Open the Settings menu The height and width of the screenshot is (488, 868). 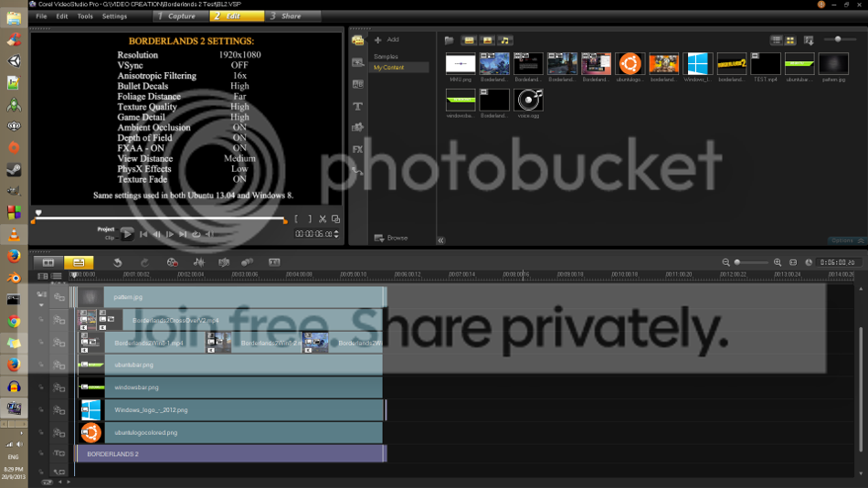pos(114,16)
